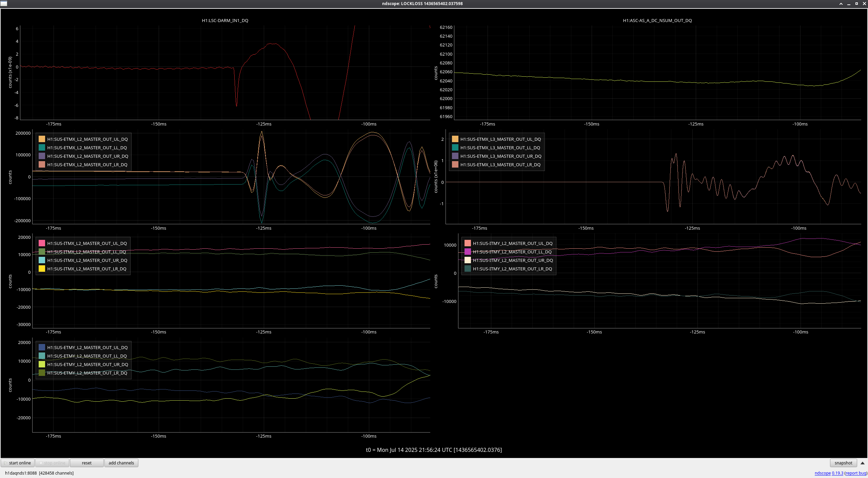Click the start online play button
Image resolution: width=868 pixels, height=478 pixels.
(x=18, y=463)
